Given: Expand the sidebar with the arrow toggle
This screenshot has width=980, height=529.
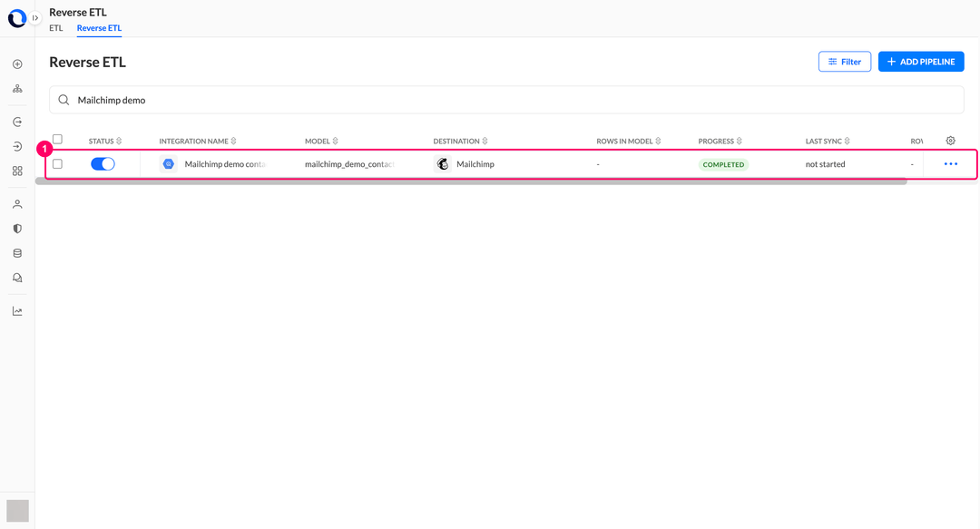Looking at the screenshot, I should tap(35, 18).
